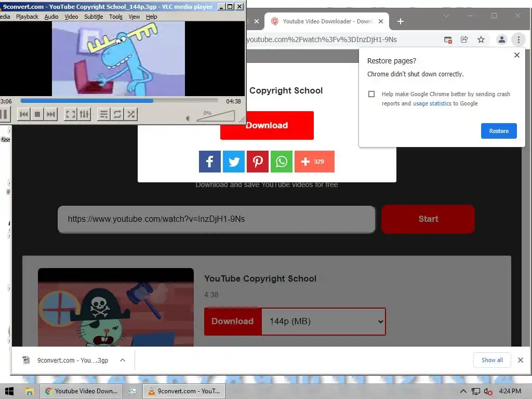The height and width of the screenshot is (399, 532).
Task: Skip to previous media in VLC
Action: [x=24, y=114]
